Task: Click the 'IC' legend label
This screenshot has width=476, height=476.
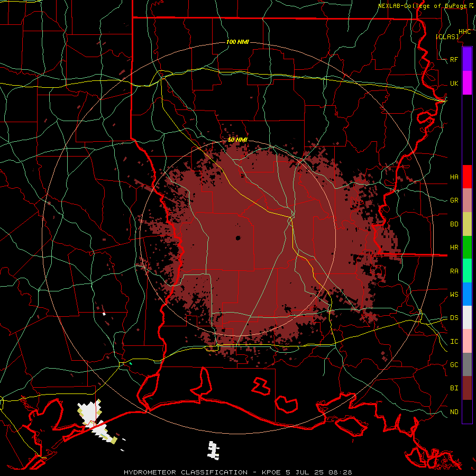Action: coord(454,342)
